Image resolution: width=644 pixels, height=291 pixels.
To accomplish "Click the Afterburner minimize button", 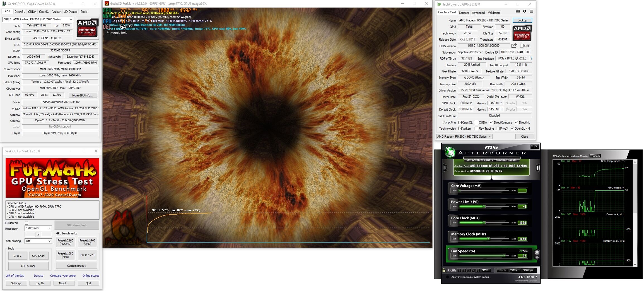I will coord(532,146).
